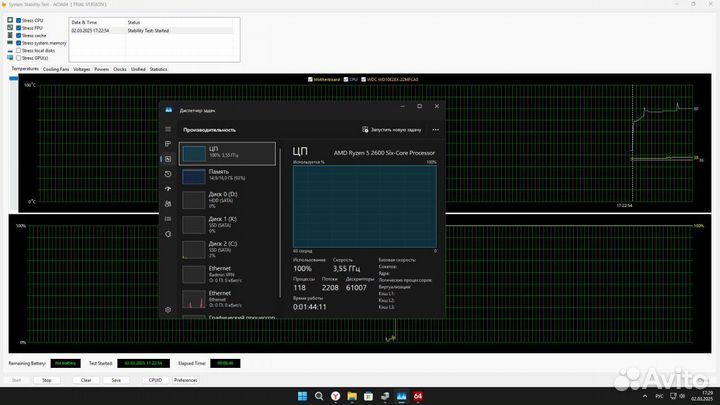This screenshot has width=720, height=405.
Task: Click Task Manager performance list scrollbar
Action: coord(280,223)
